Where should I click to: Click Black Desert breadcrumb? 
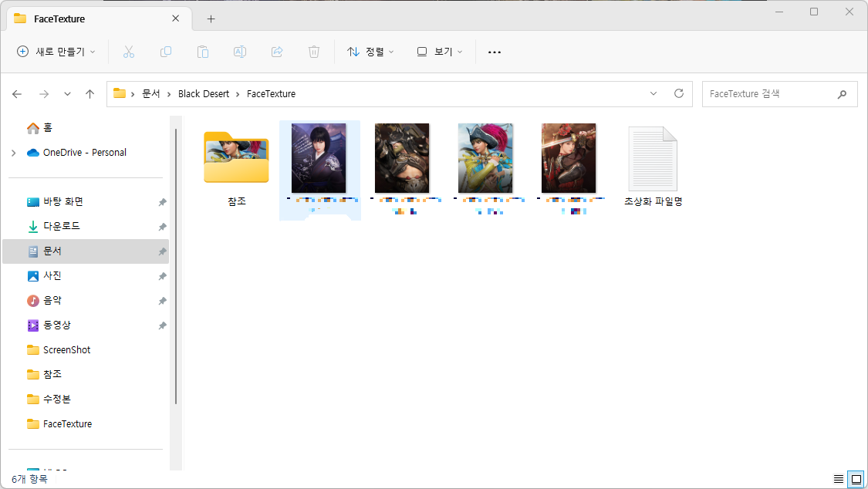[x=204, y=94]
